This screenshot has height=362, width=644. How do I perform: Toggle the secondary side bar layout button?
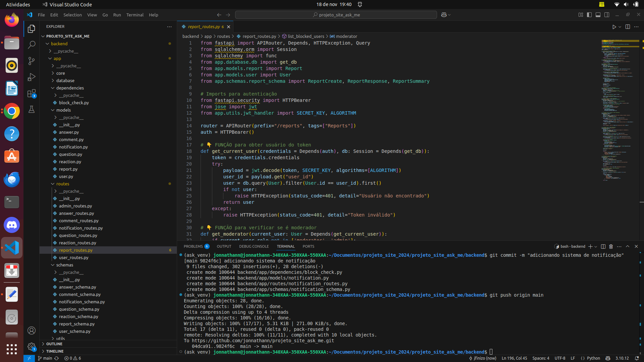pos(607,15)
